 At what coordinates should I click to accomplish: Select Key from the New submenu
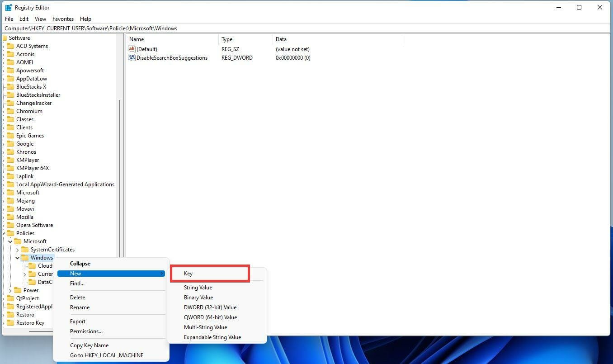188,273
